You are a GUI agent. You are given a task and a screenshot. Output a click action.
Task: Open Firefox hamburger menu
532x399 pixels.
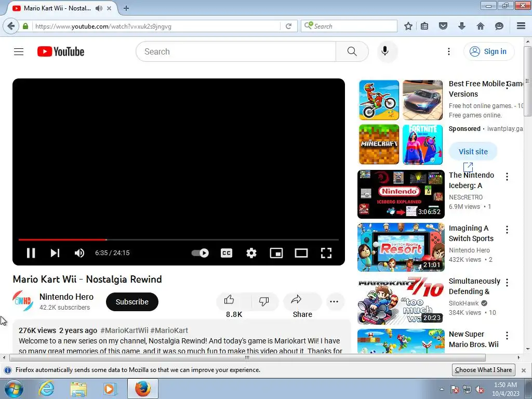(x=521, y=26)
